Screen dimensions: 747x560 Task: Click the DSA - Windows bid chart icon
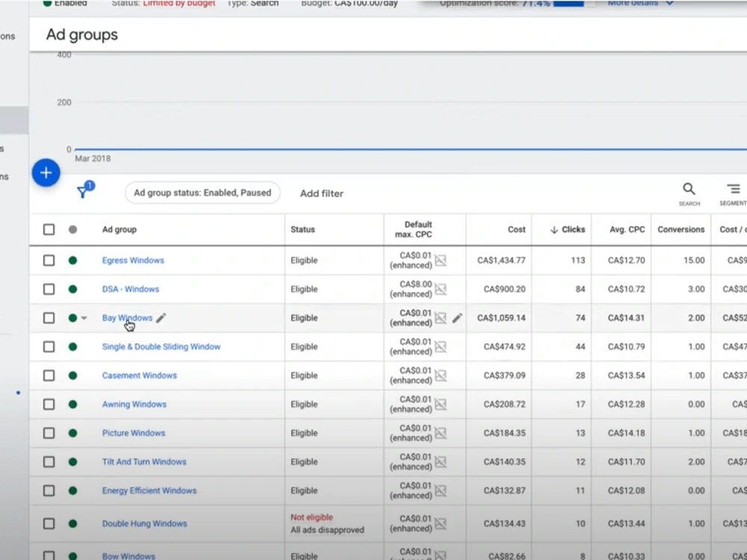point(441,289)
